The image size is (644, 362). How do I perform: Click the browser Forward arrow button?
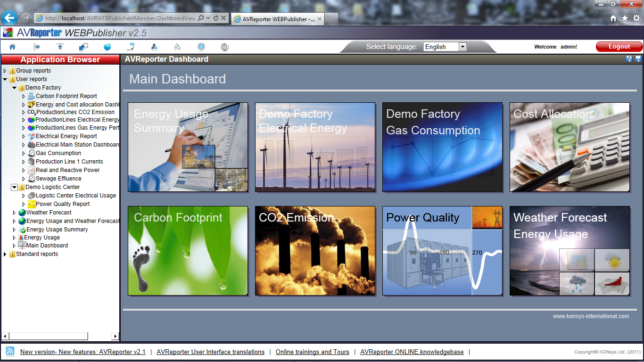click(x=26, y=18)
